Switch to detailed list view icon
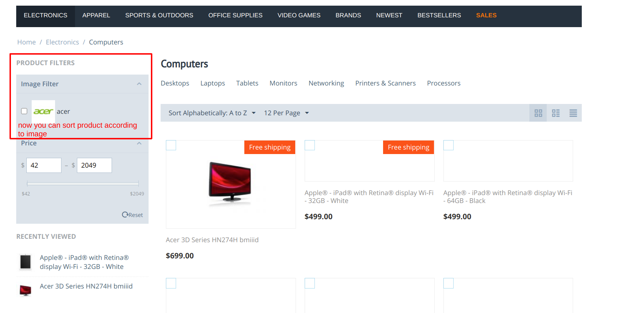Image resolution: width=644 pixels, height=313 pixels. point(556,113)
